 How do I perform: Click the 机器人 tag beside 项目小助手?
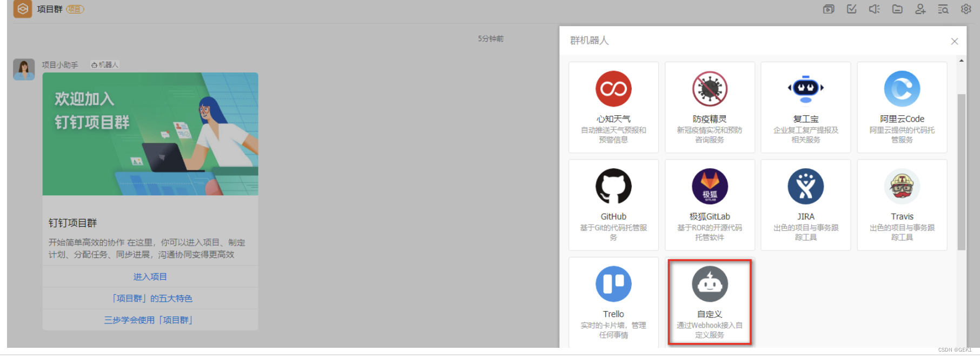pyautogui.click(x=105, y=65)
